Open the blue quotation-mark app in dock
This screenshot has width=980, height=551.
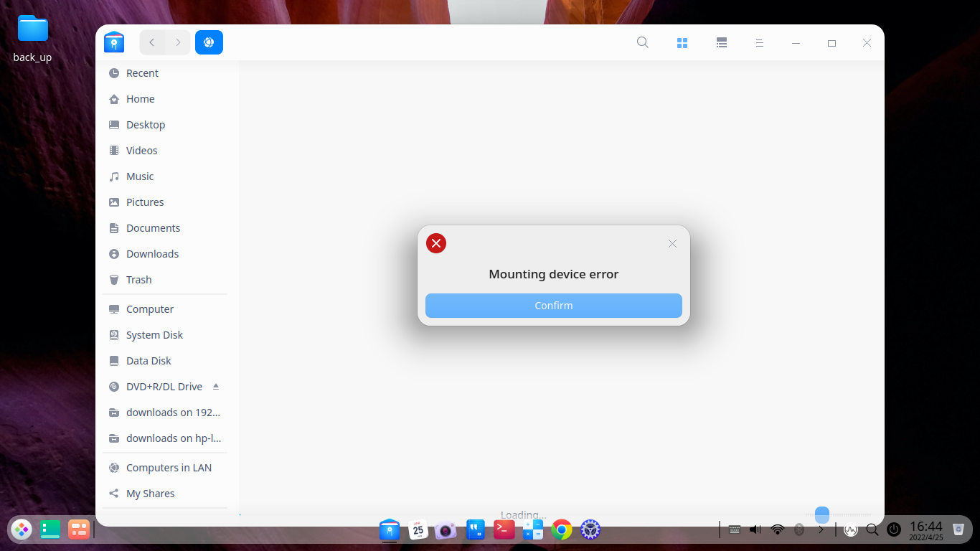[476, 530]
